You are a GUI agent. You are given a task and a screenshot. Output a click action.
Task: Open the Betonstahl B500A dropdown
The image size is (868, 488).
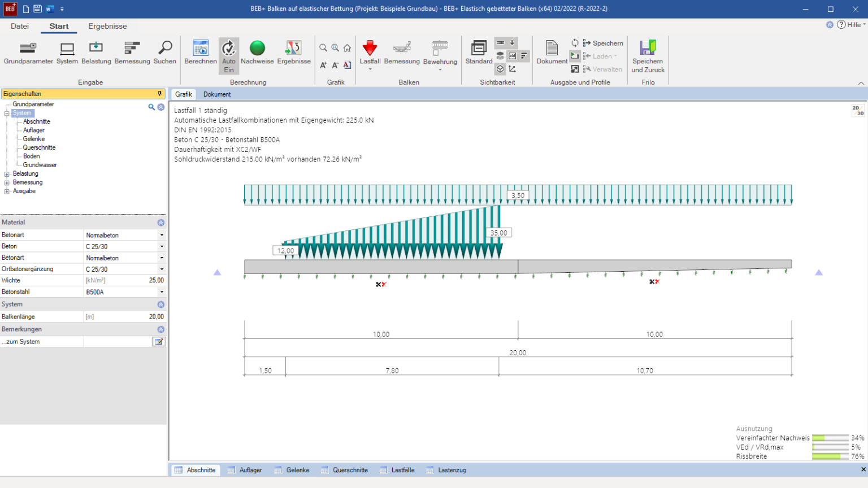[162, 292]
